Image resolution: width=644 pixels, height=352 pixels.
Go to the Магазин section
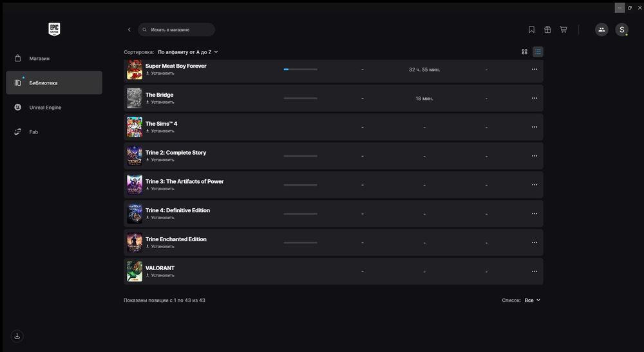(x=39, y=59)
